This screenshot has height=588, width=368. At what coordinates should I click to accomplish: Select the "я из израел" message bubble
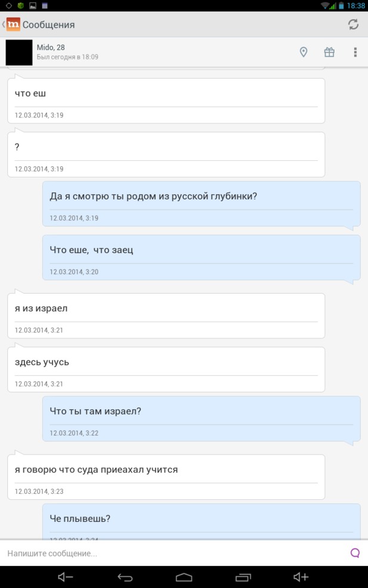166,316
